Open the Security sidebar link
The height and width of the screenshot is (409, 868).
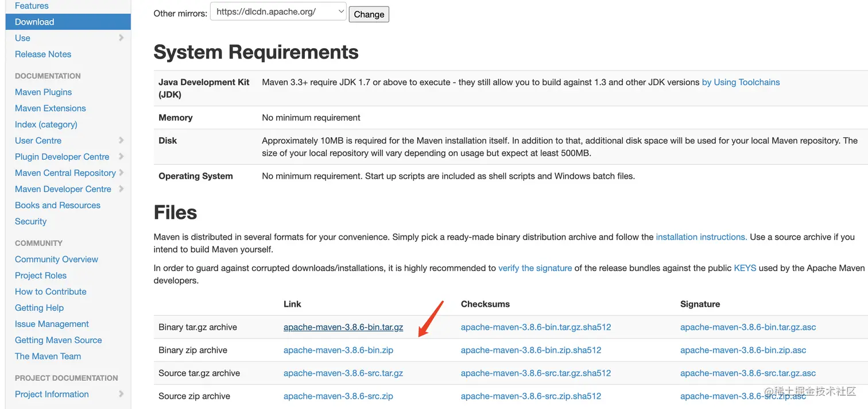pos(30,221)
